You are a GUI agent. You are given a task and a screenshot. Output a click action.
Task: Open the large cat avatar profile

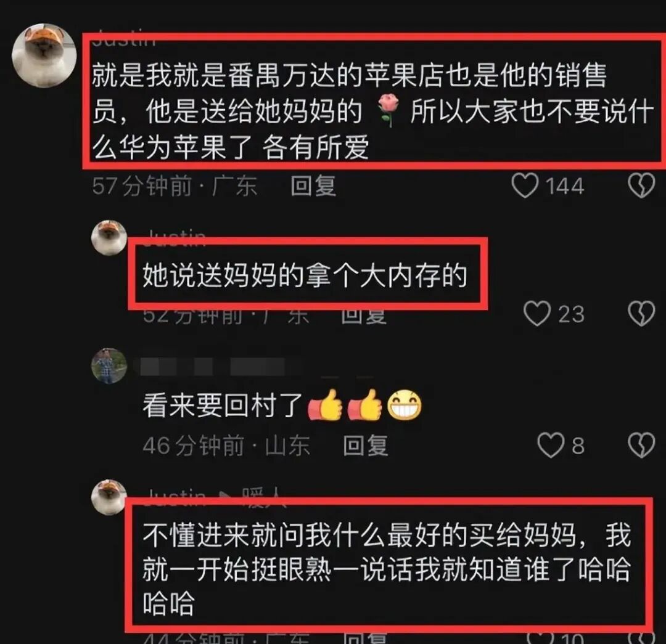point(44,55)
